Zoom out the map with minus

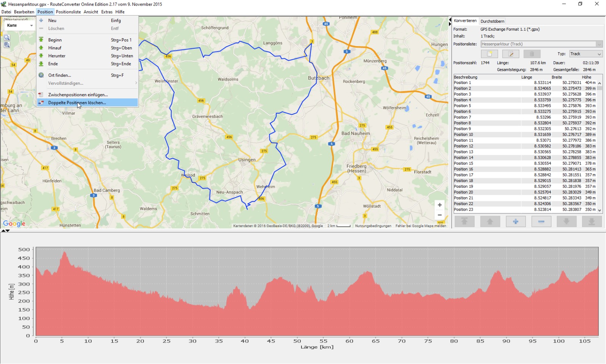(x=439, y=215)
